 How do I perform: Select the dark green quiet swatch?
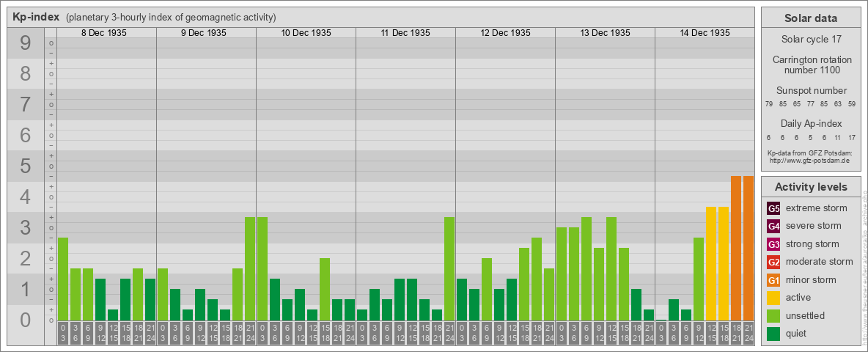(773, 333)
